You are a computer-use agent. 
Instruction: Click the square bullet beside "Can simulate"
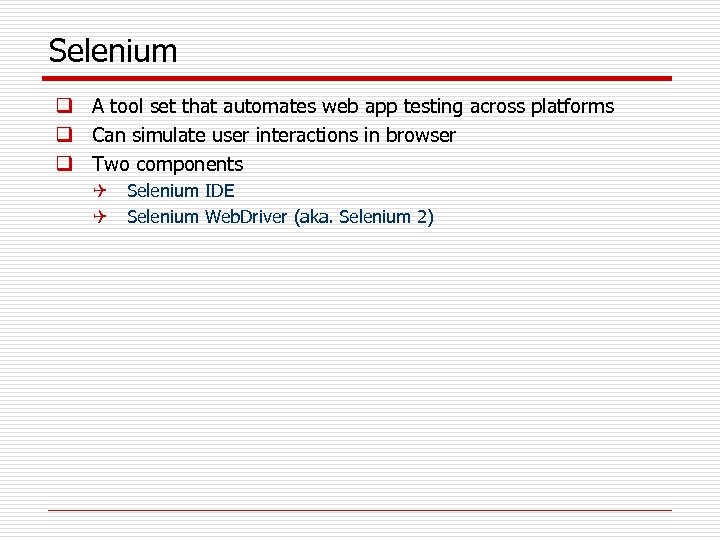tap(63, 135)
